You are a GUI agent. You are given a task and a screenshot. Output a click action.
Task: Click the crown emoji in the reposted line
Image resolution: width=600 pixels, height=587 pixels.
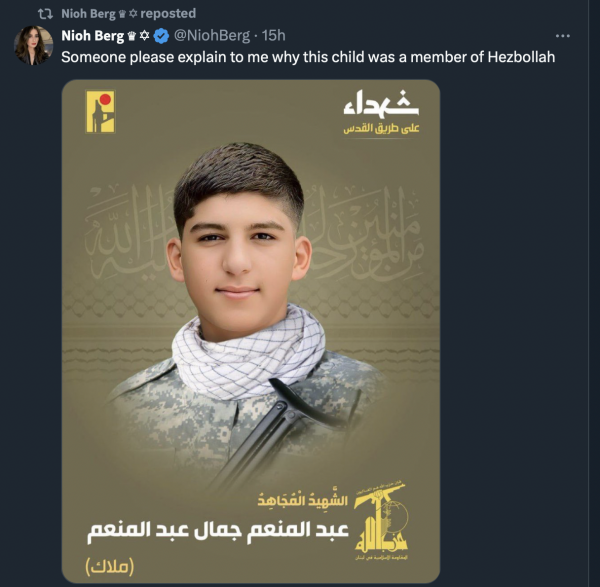(122, 14)
